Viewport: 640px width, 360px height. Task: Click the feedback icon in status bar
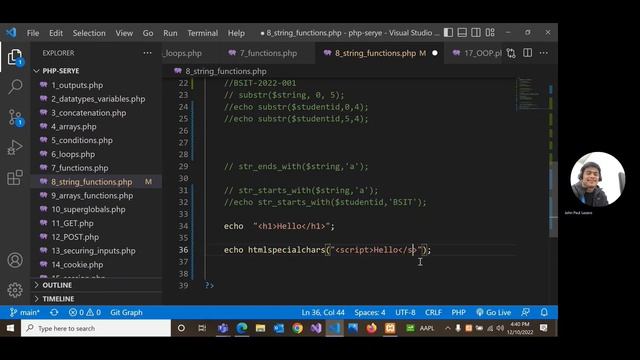(x=525, y=312)
